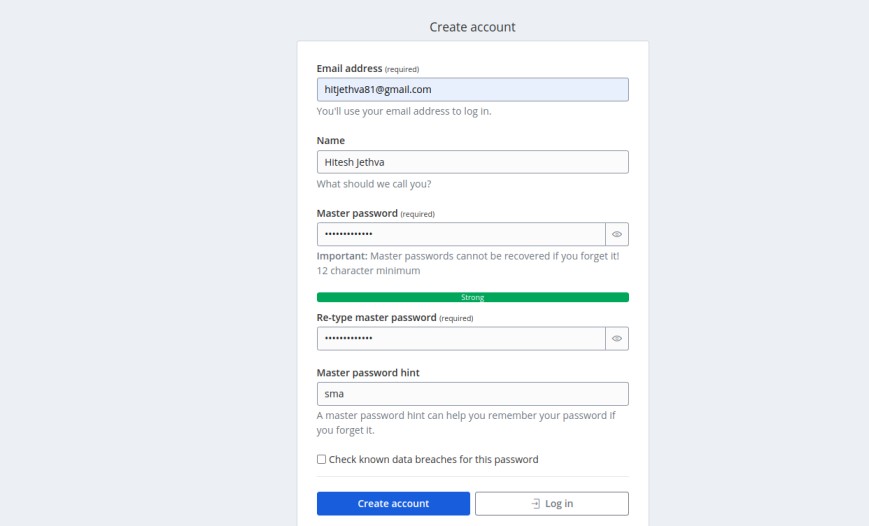Show the master password with eye icon
This screenshot has width=869, height=526.
(x=617, y=234)
